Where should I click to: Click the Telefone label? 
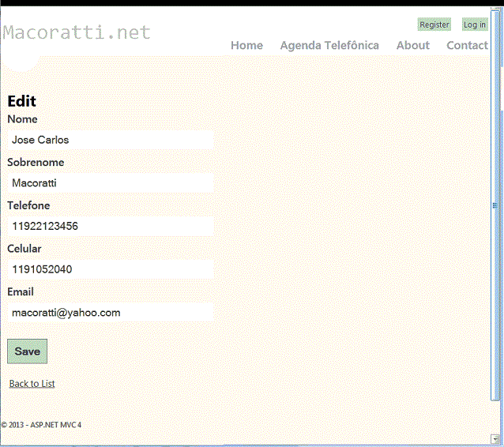[28, 205]
